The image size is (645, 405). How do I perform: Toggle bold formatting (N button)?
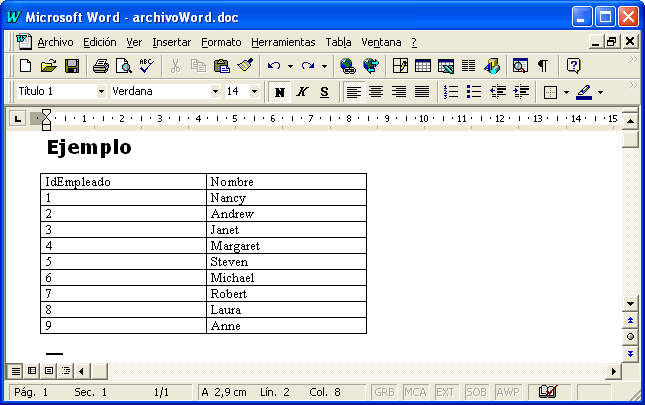coord(280,92)
